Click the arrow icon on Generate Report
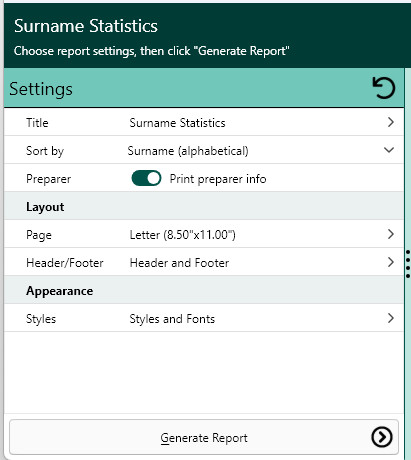 coord(382,437)
